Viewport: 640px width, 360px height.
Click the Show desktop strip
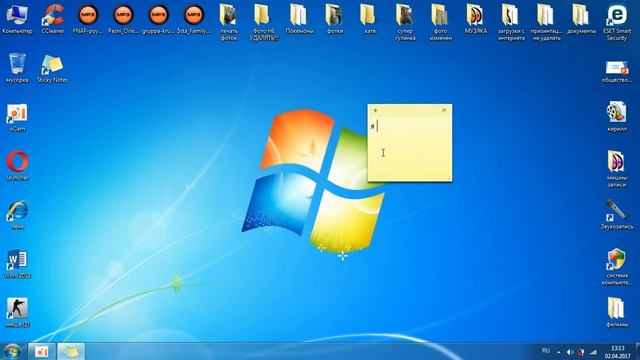click(637, 352)
